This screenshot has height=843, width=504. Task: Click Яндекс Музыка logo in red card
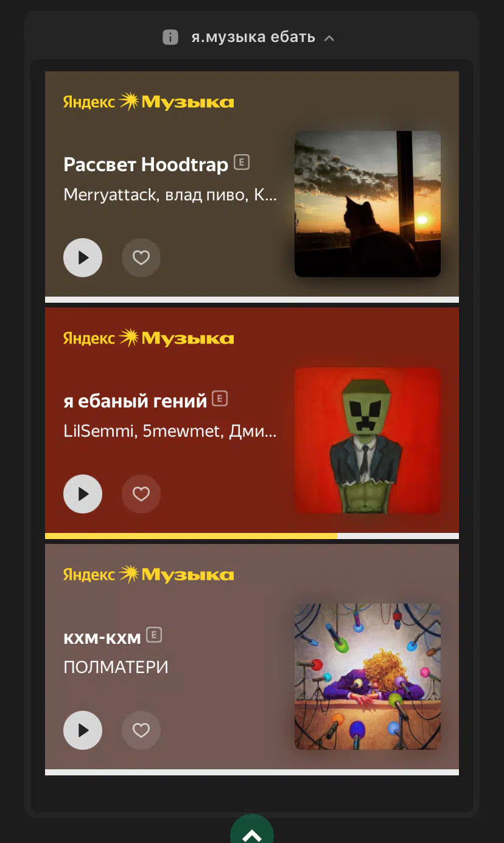[149, 338]
